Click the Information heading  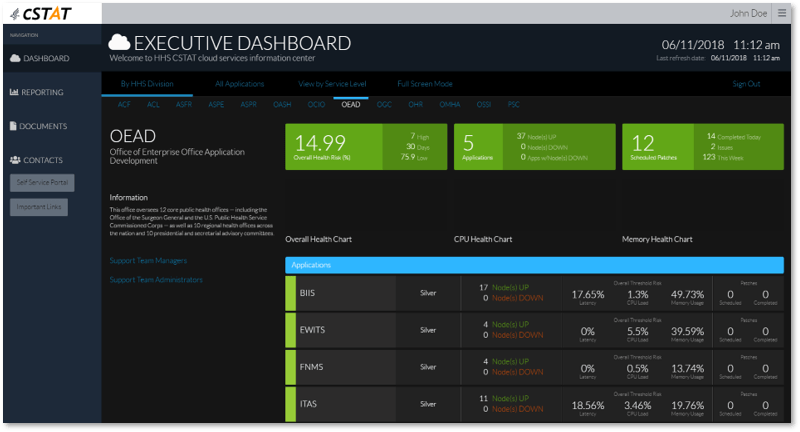(129, 197)
